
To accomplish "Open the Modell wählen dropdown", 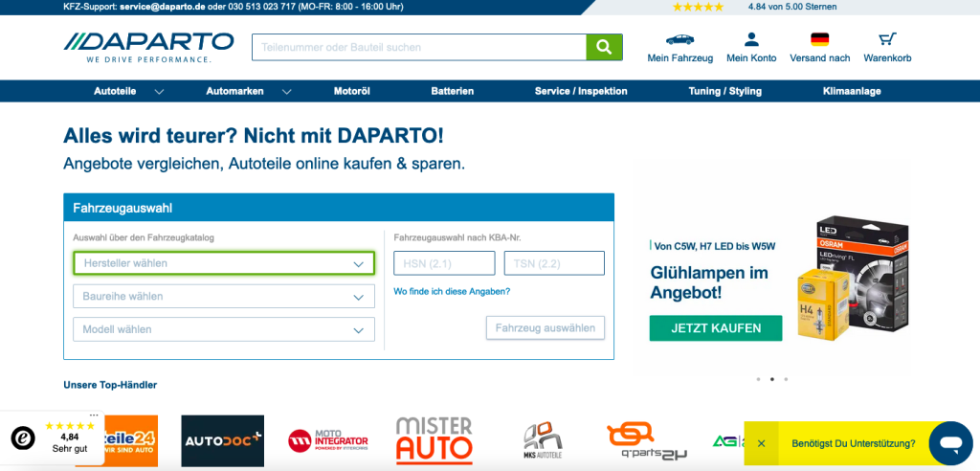I will pyautogui.click(x=224, y=329).
